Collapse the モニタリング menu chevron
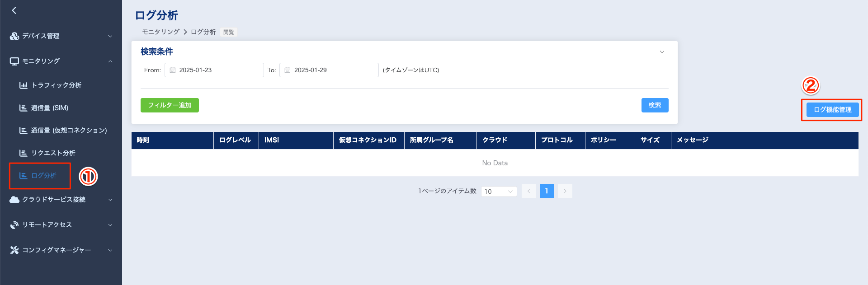Image resolution: width=868 pixels, height=285 pixels. (x=110, y=61)
